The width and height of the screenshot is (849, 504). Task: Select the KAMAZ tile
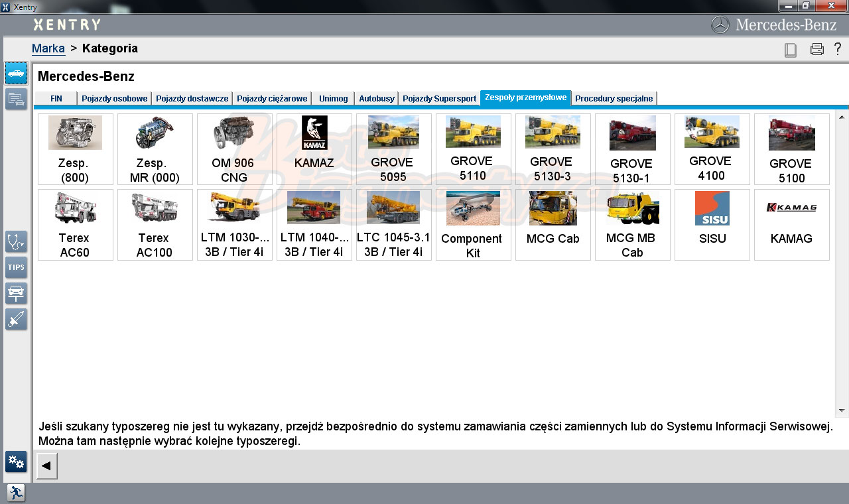click(314, 149)
